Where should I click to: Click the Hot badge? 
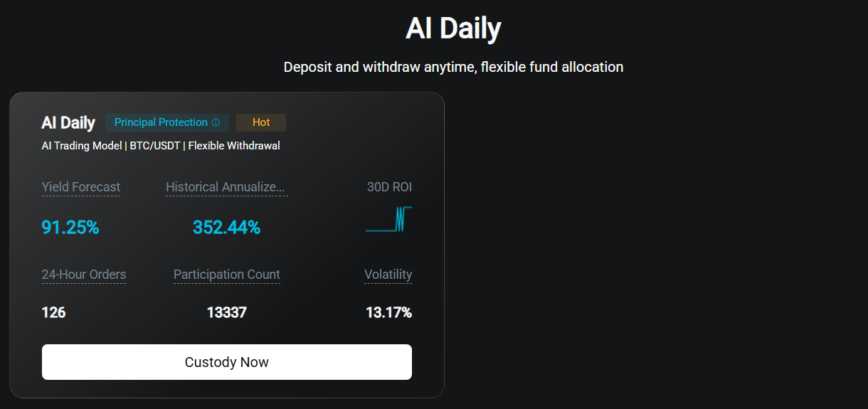coord(261,122)
